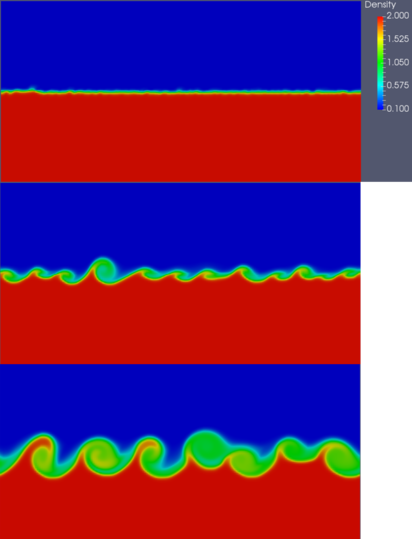Click the Density legend title

[x=380, y=5]
